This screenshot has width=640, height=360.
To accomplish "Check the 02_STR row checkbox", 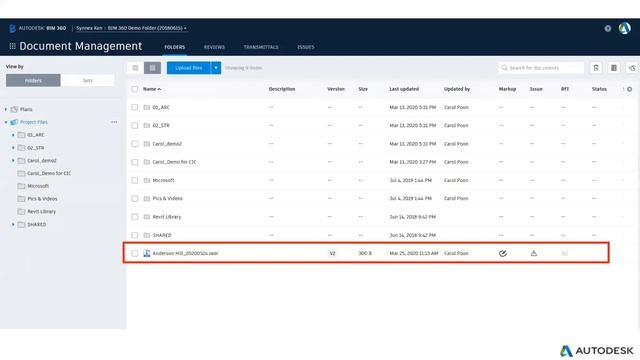I will [x=135, y=126].
